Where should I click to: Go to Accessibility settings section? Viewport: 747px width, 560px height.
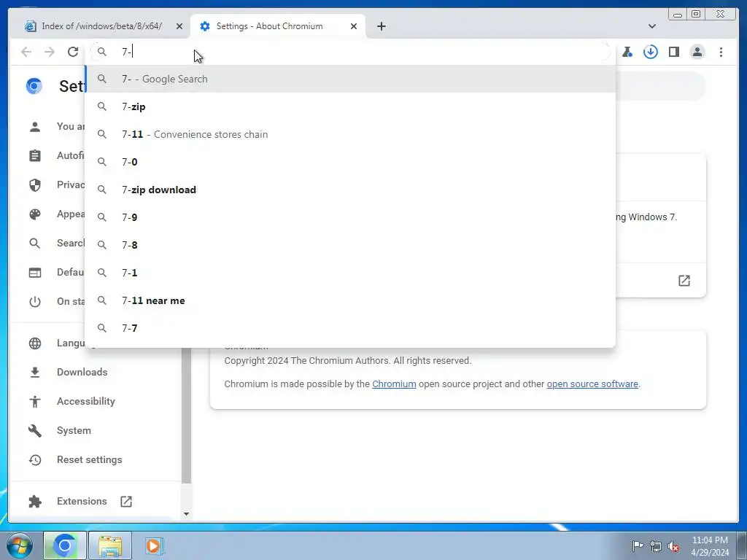(x=86, y=401)
